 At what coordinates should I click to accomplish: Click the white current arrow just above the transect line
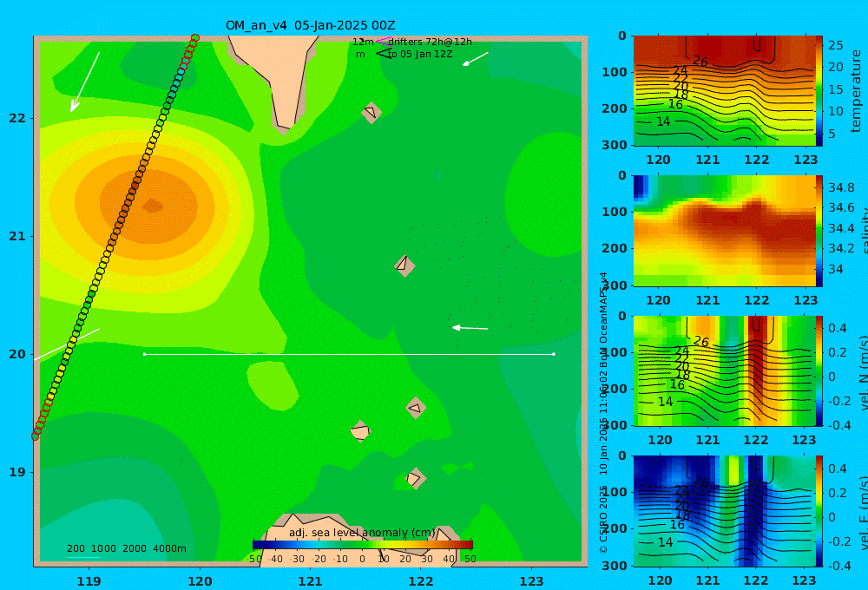click(470, 328)
